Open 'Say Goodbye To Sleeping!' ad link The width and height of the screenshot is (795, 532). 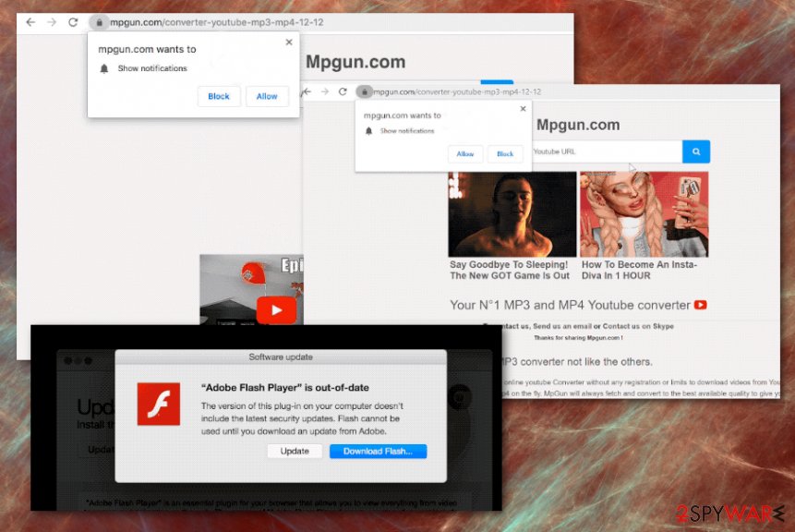(510, 271)
